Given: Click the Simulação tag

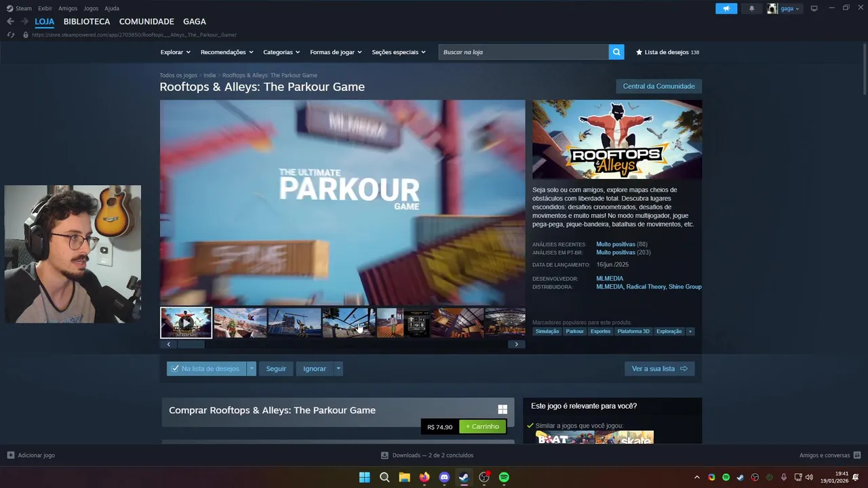Looking at the screenshot, I should [x=547, y=331].
